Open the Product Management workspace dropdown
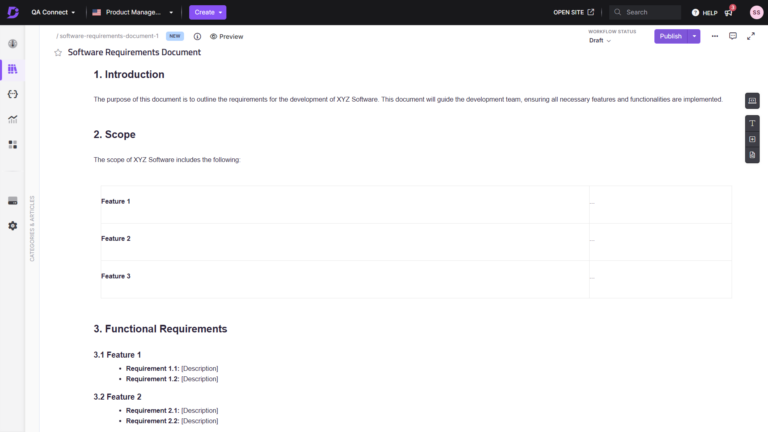The image size is (768, 432). [132, 12]
